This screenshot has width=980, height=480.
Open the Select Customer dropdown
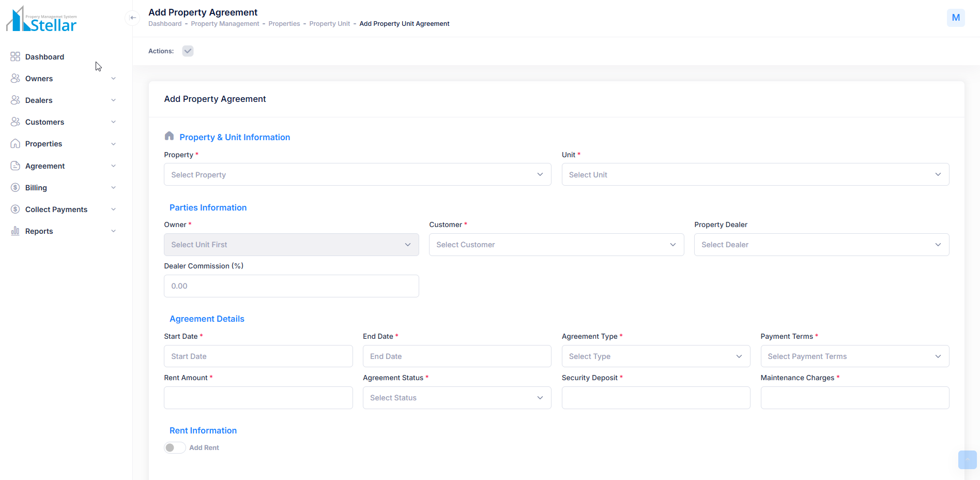pyautogui.click(x=556, y=245)
